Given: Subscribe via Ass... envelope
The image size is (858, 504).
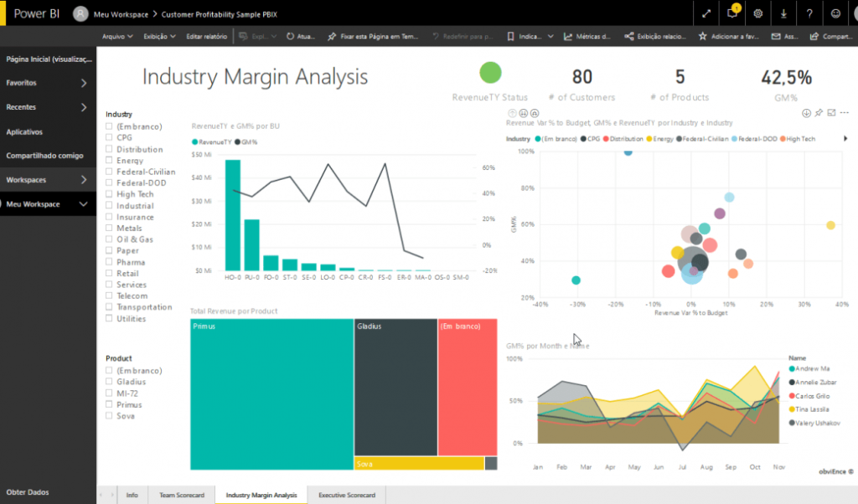Looking at the screenshot, I should (784, 36).
